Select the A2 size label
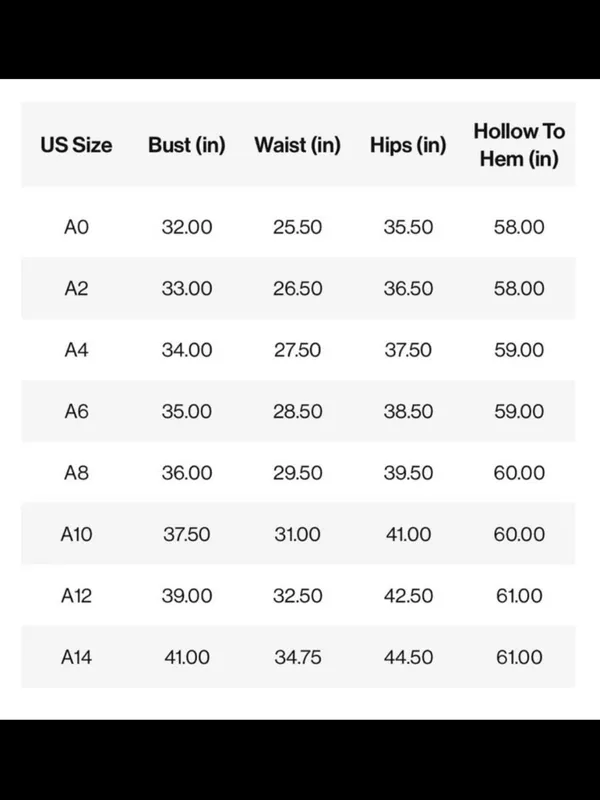Image resolution: width=600 pixels, height=800 pixels. [76, 288]
